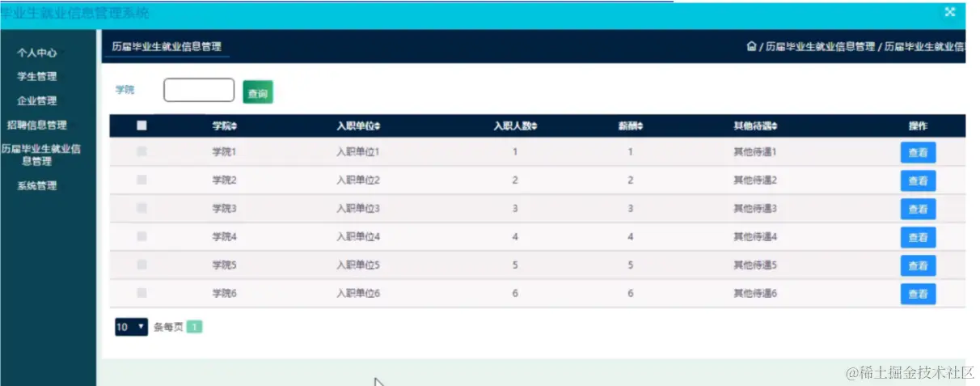Click the cell 学院1
The width and height of the screenshot is (980, 386).
tap(224, 151)
